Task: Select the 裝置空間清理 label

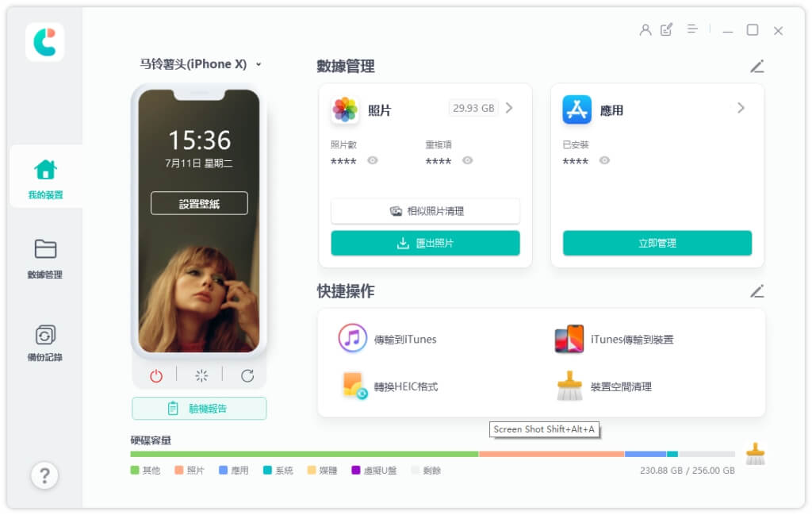Action: tap(622, 386)
